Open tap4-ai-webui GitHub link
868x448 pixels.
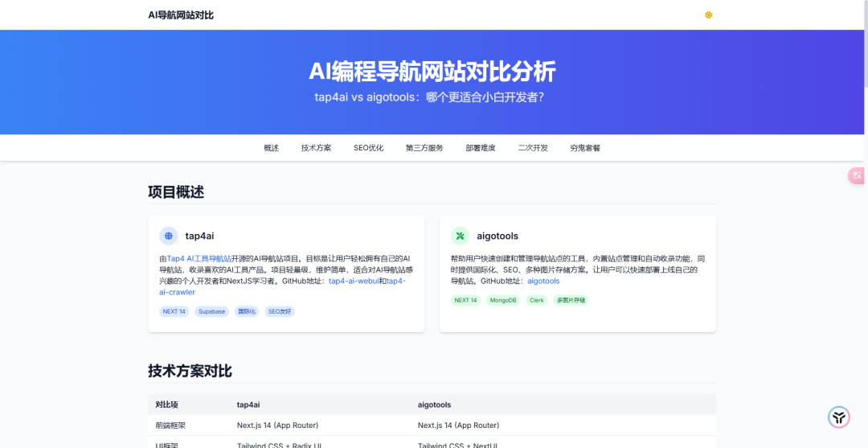pos(354,281)
